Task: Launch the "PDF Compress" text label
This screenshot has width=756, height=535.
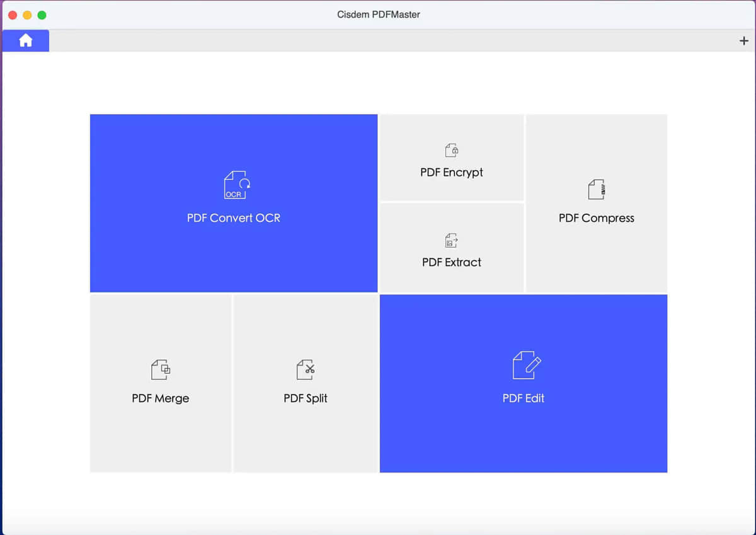Action: click(x=597, y=218)
